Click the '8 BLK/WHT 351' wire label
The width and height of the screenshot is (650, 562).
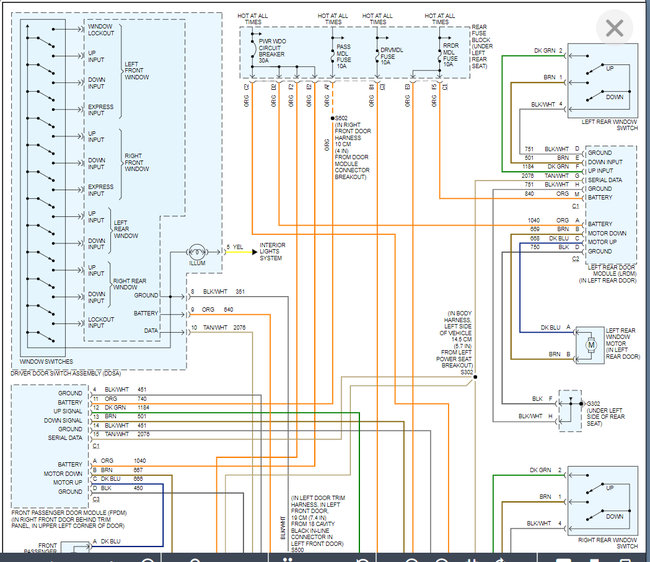click(x=218, y=292)
